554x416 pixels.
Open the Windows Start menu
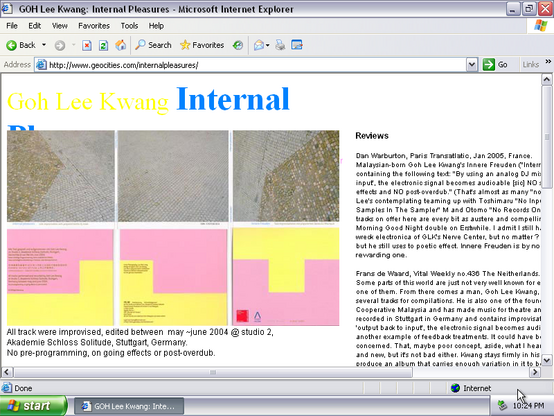[x=33, y=406]
